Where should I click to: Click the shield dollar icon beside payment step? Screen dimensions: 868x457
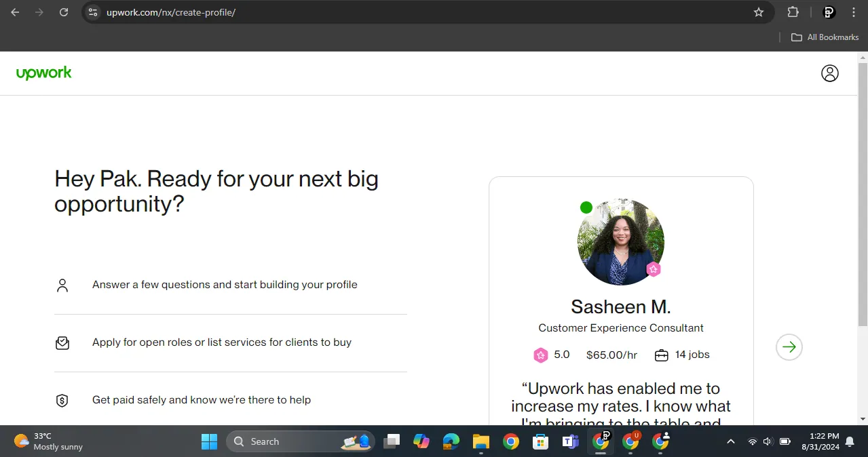click(x=62, y=400)
